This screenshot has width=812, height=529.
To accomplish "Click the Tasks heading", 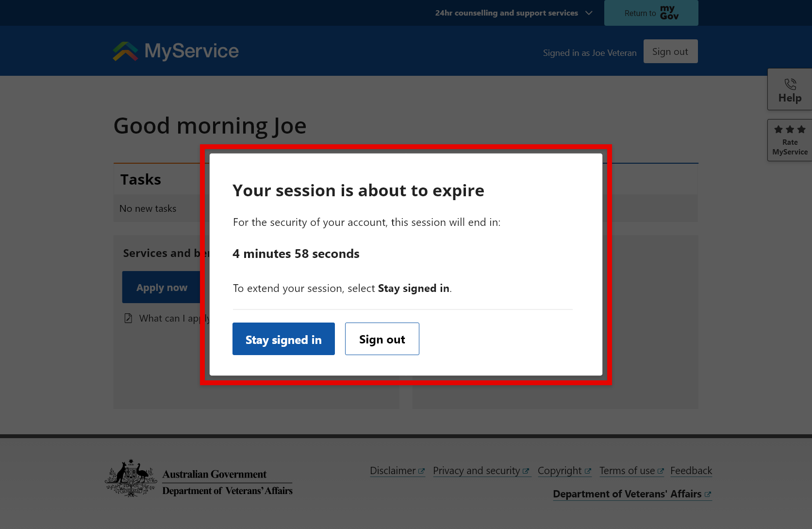I will coord(141,179).
